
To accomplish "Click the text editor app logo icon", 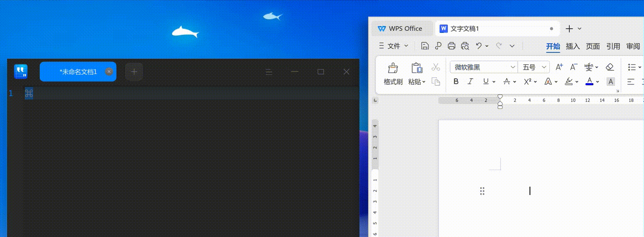I will tap(20, 72).
